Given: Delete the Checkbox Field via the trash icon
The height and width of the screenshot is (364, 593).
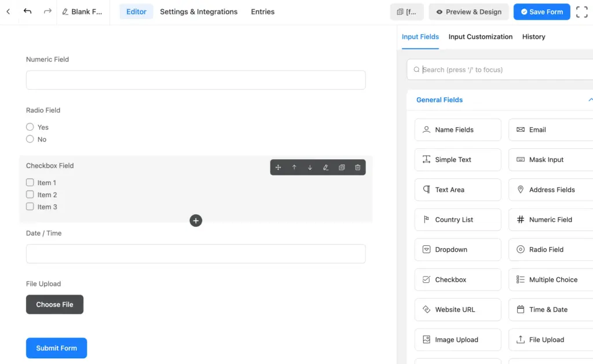Looking at the screenshot, I should tap(357, 167).
